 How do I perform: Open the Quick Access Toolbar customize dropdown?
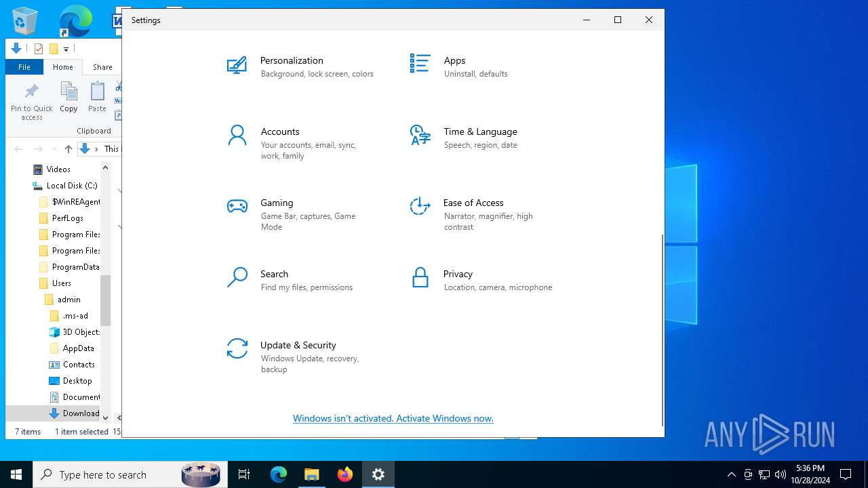coord(66,49)
